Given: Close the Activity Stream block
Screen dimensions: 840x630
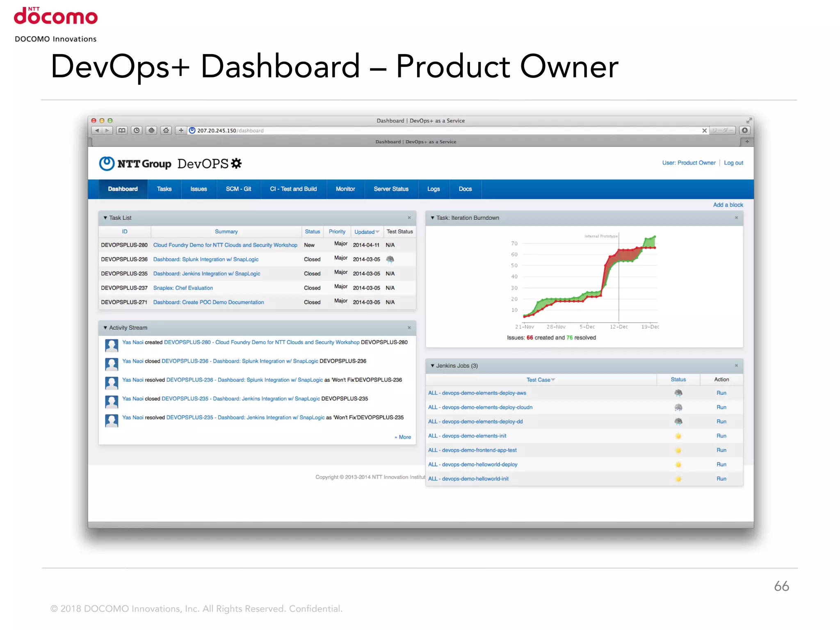Looking at the screenshot, I should click(x=409, y=328).
